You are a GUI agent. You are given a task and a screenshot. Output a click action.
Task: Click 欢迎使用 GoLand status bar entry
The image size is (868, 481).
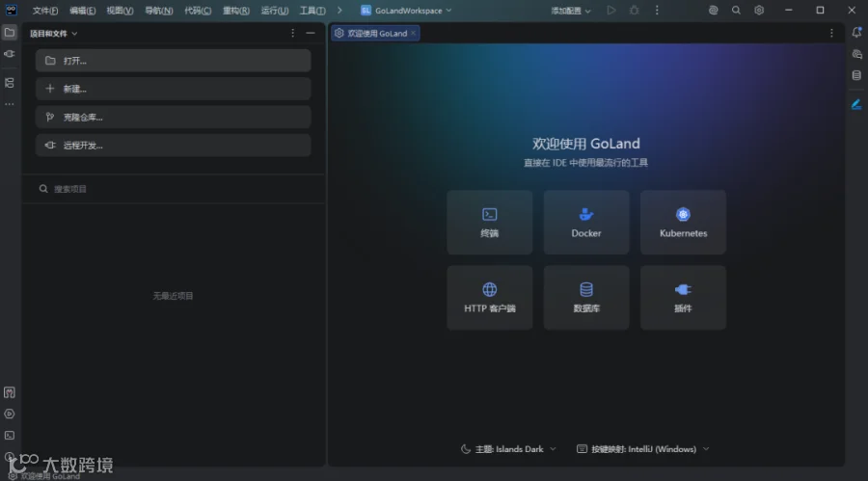44,476
